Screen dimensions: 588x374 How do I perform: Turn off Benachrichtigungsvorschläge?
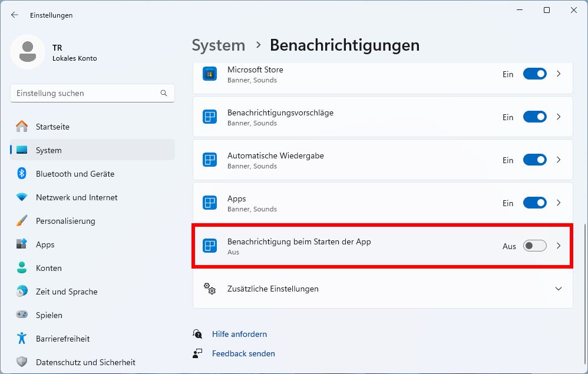(x=534, y=117)
